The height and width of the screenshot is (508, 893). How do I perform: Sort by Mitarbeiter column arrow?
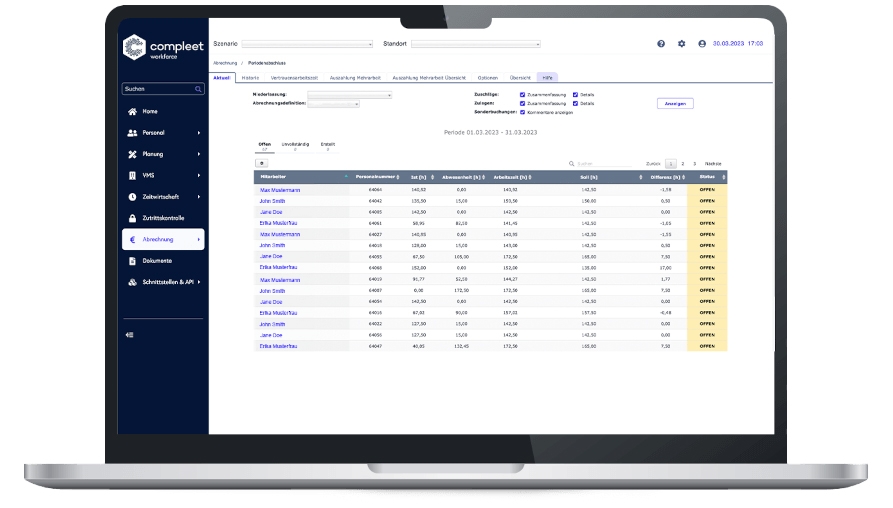pos(346,177)
